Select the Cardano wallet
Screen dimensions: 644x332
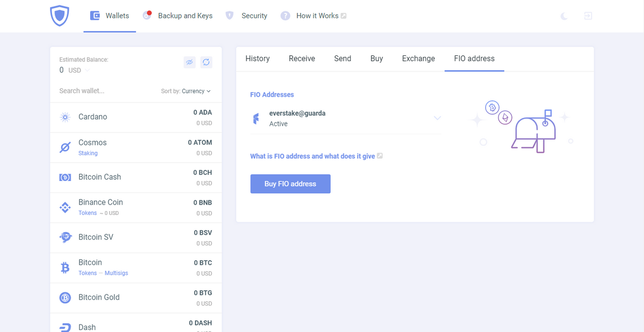coord(136,117)
